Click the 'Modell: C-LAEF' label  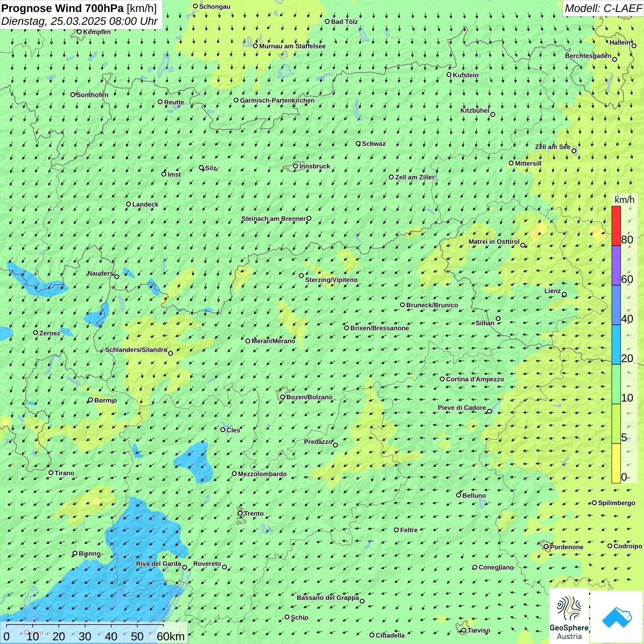[x=603, y=8]
